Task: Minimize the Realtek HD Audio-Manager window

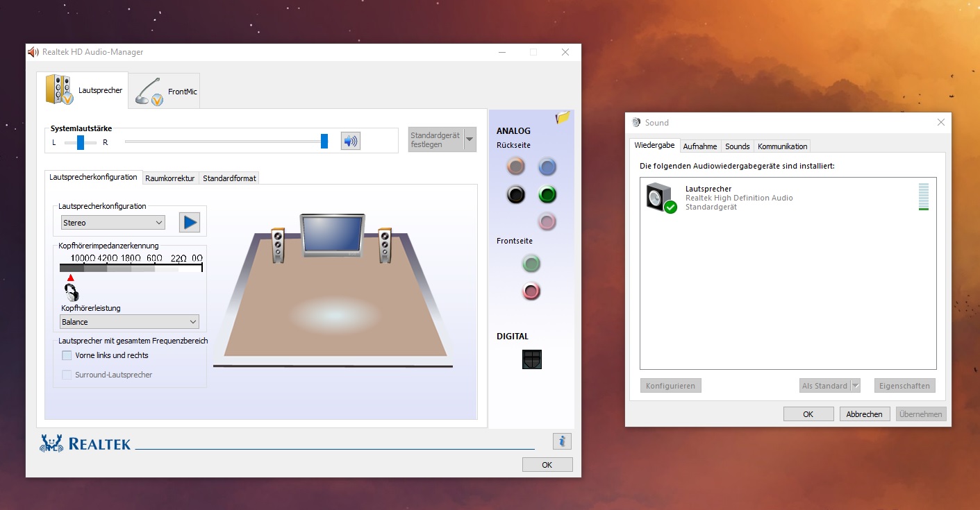Action: [502, 52]
